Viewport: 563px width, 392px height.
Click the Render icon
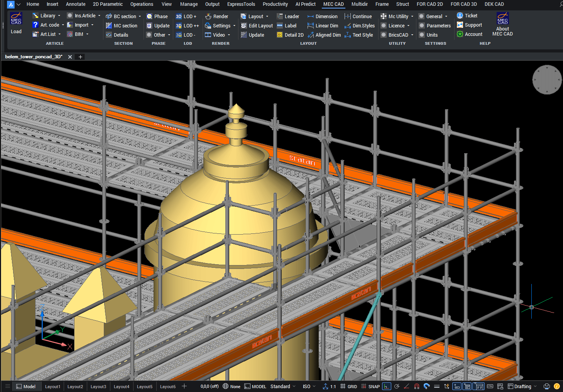(208, 16)
